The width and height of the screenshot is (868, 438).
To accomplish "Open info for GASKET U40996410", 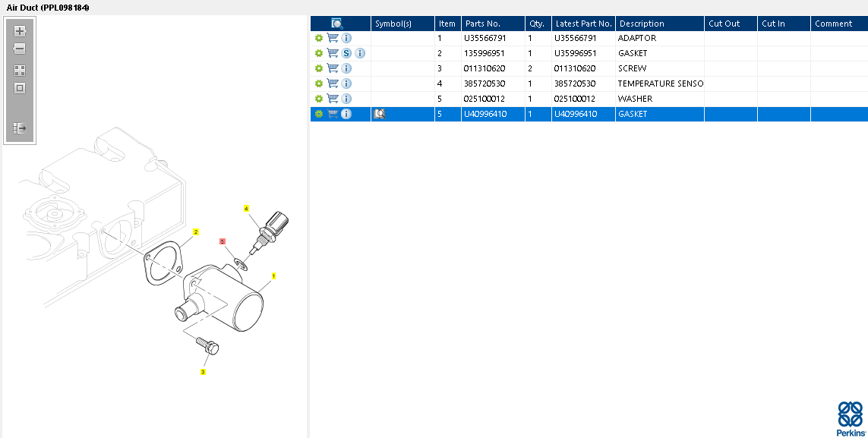I will tap(346, 114).
